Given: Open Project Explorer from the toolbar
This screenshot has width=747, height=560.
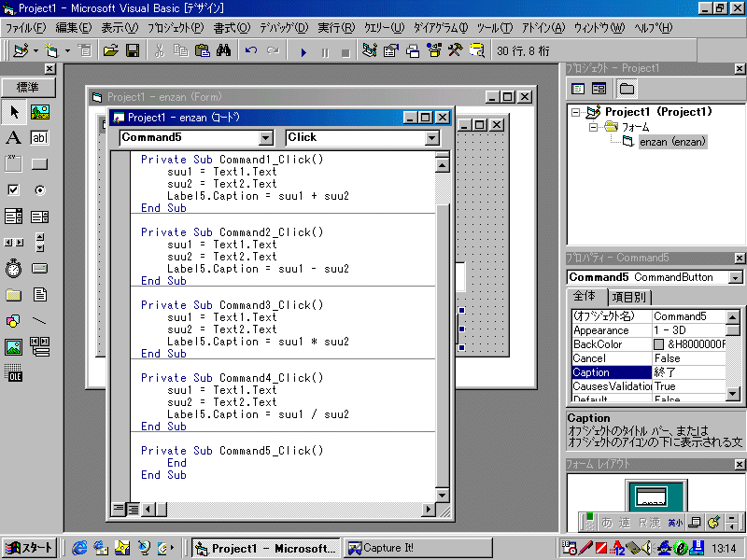Looking at the screenshot, I should click(x=369, y=50).
